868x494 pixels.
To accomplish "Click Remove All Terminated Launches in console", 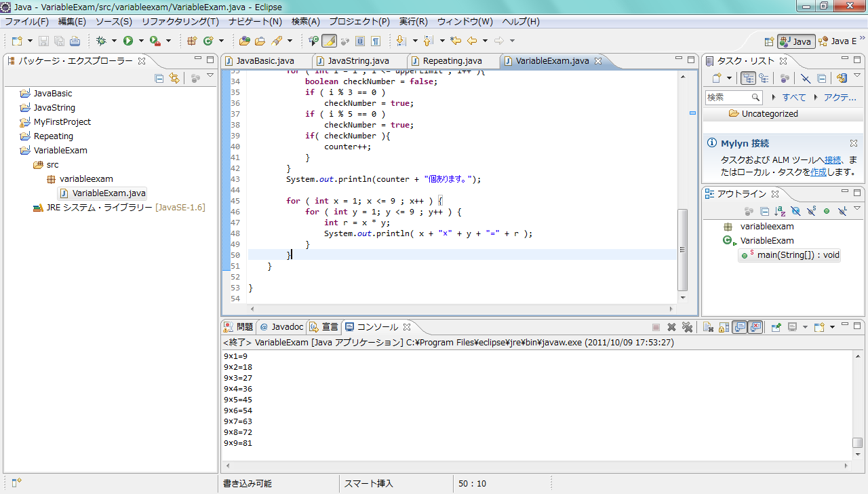I will coord(687,327).
